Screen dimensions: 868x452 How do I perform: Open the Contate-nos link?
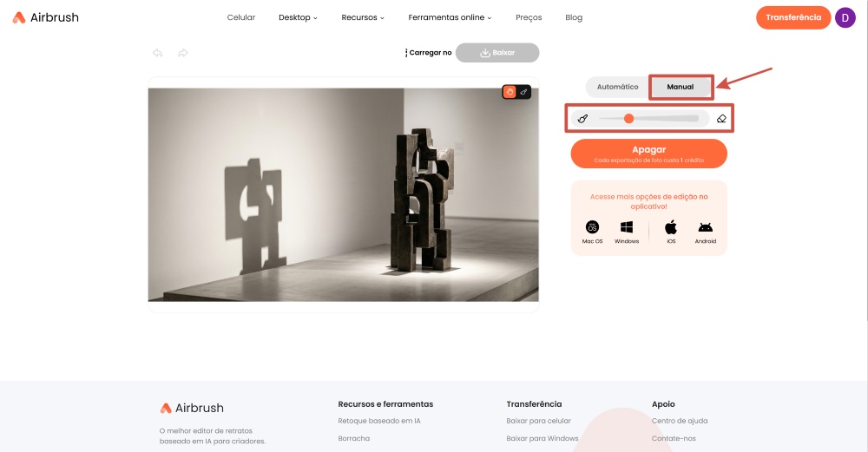pos(674,438)
